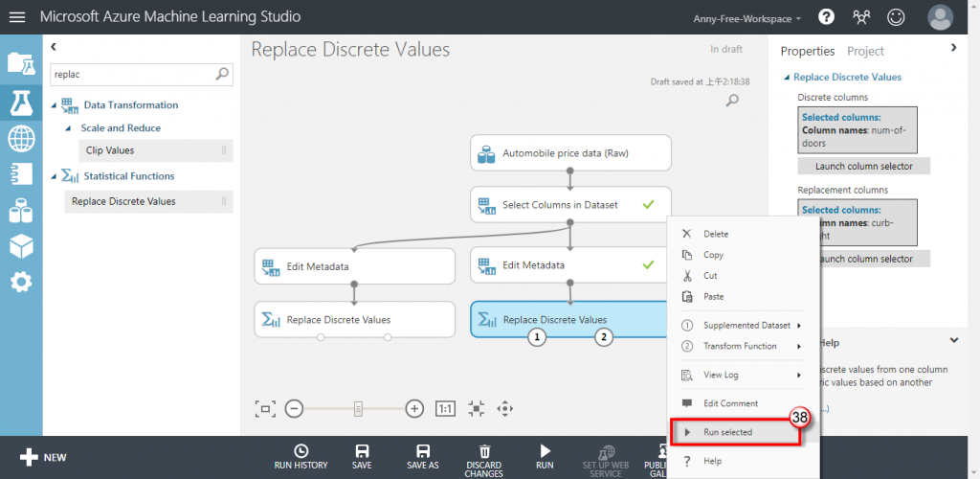Click output port 1 of selected module
This screenshot has height=479, width=980.
tap(536, 337)
